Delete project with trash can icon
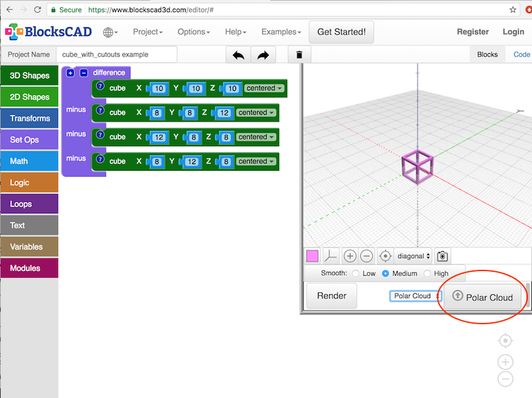 [x=299, y=54]
